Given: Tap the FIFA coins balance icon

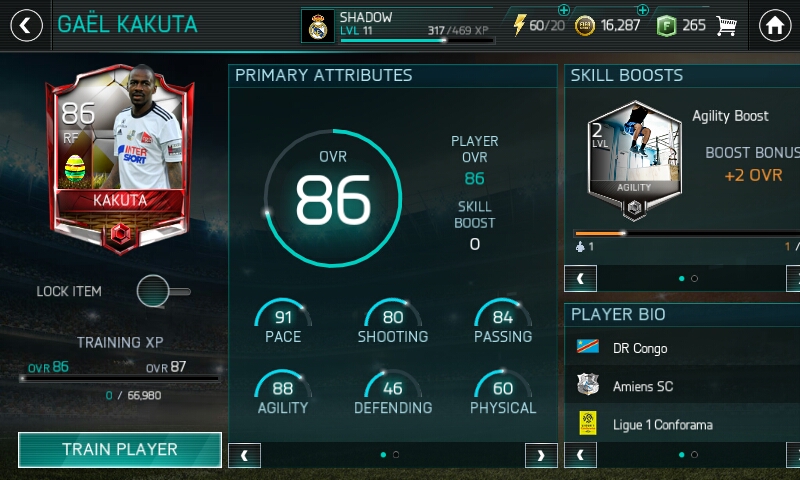Looking at the screenshot, I should 585,26.
